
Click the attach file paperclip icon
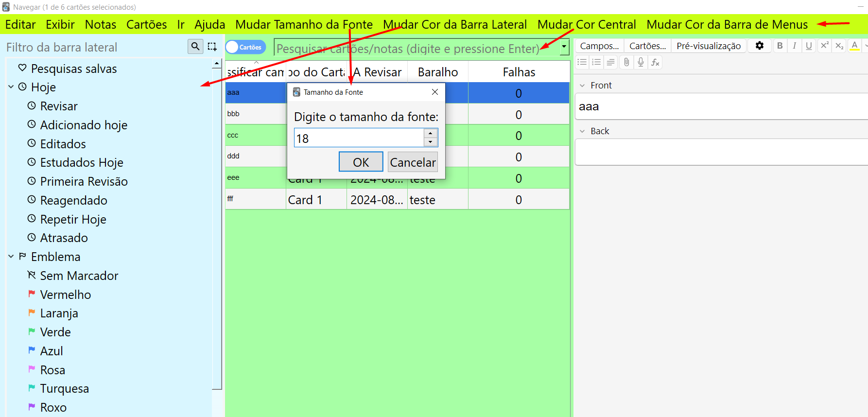626,62
